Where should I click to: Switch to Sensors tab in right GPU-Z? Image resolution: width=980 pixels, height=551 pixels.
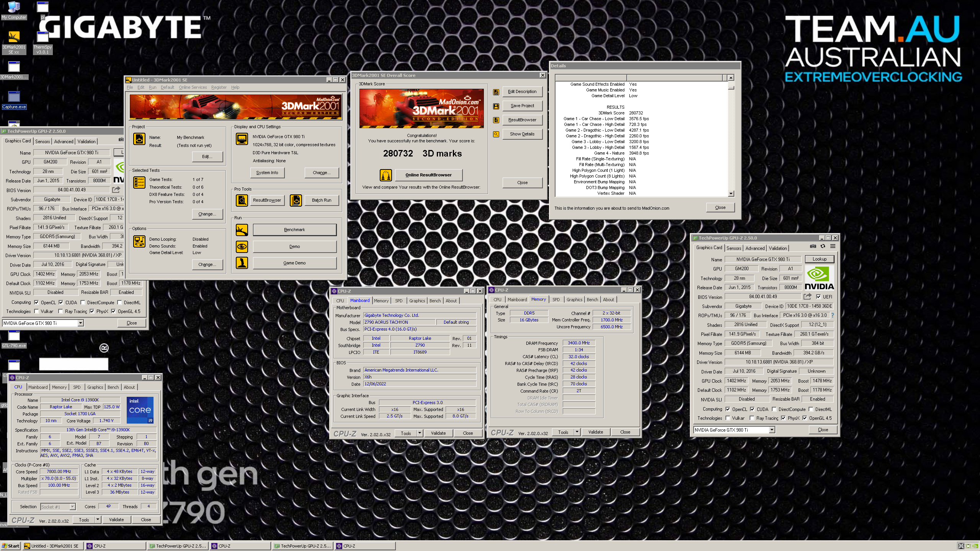coord(734,248)
